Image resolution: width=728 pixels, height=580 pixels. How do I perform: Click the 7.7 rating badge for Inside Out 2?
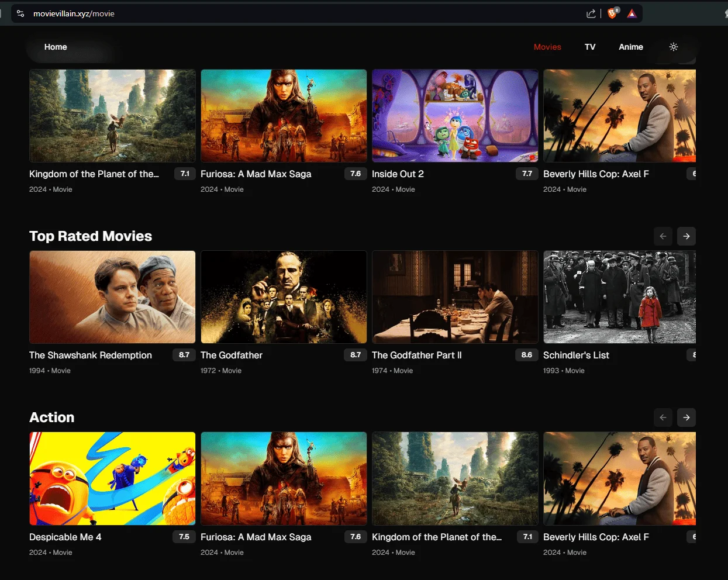coord(527,174)
